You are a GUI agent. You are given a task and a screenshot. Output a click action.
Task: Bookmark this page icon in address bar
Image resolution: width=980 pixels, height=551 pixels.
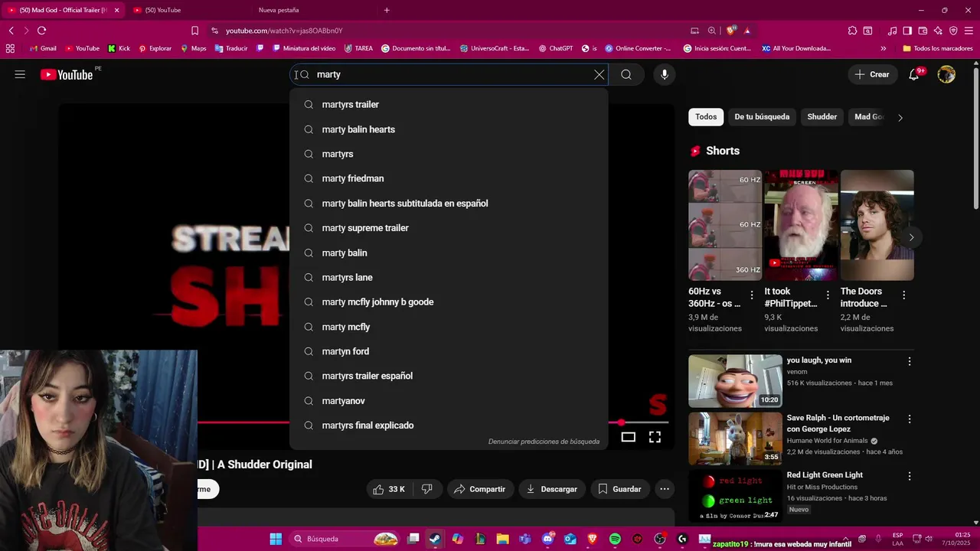click(x=194, y=31)
